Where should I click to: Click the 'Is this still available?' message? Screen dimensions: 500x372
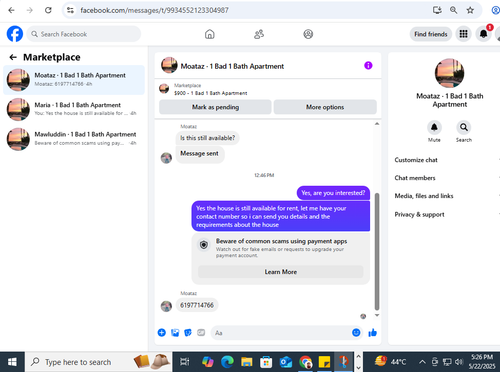207,138
